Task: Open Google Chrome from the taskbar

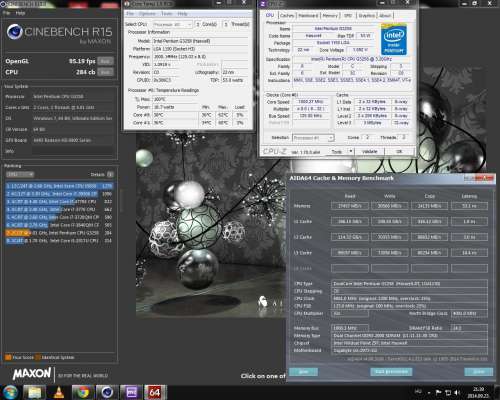Action: [83, 392]
